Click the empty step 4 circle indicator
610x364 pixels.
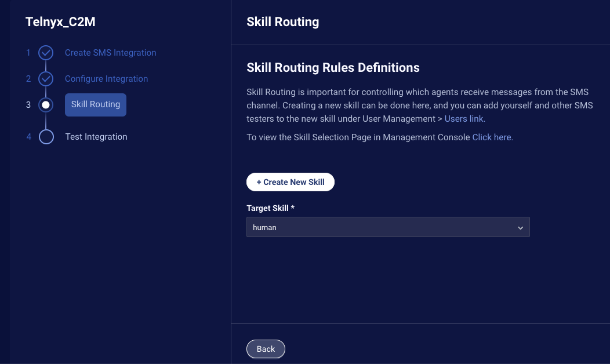46,137
